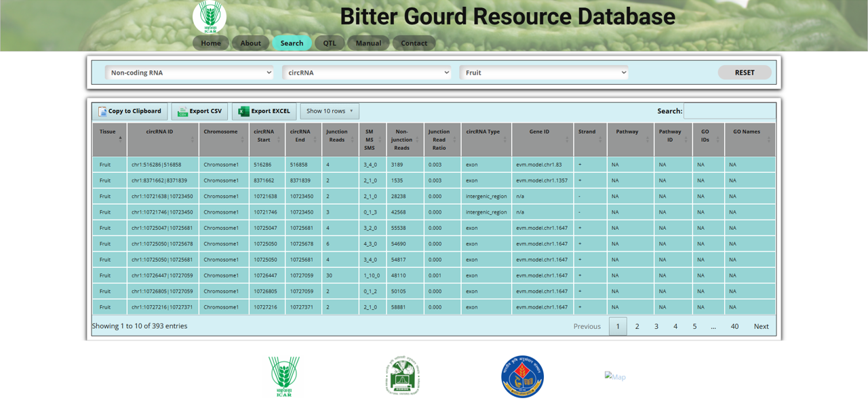
Task: Click the ICAR logo in header
Action: click(210, 17)
